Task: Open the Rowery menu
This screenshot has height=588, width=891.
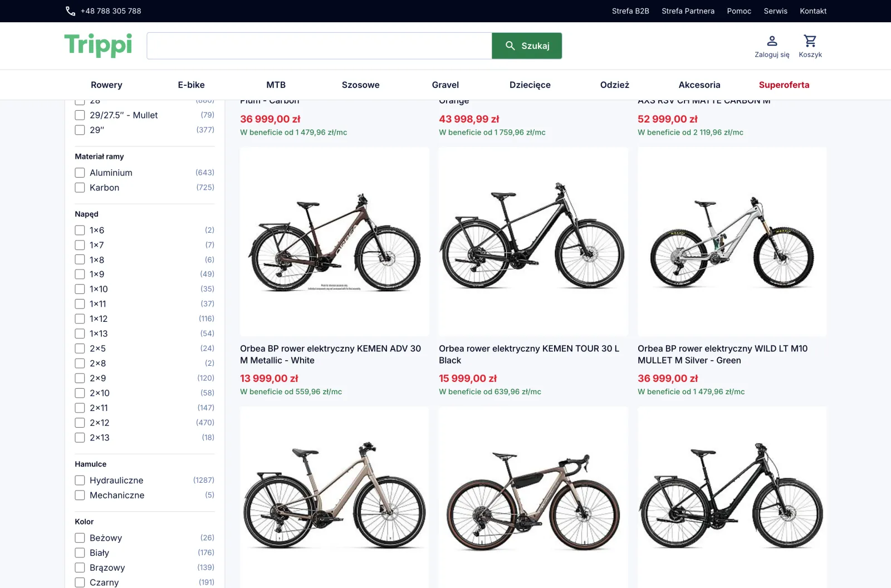Action: pyautogui.click(x=106, y=85)
